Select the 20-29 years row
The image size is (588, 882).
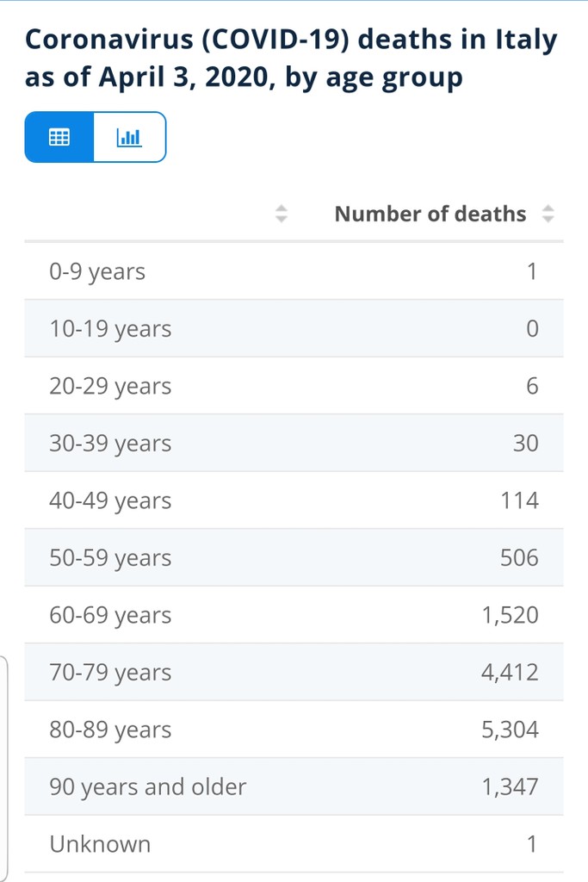pyautogui.click(x=294, y=386)
